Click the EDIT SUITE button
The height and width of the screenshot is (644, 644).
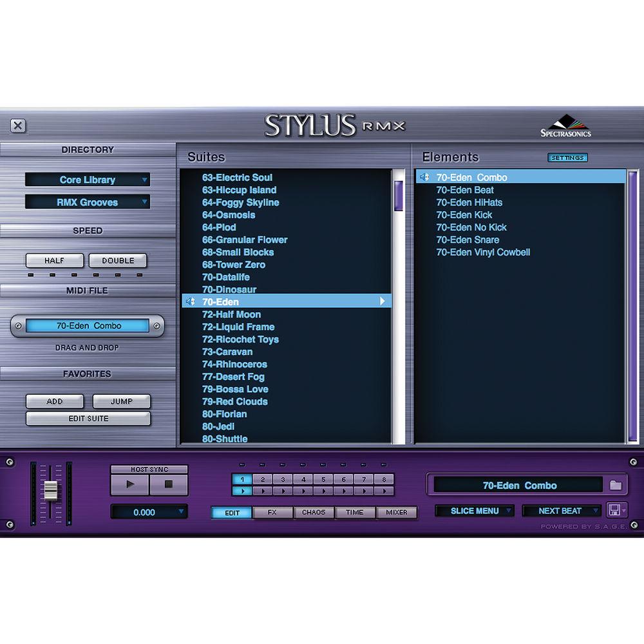[x=88, y=419]
